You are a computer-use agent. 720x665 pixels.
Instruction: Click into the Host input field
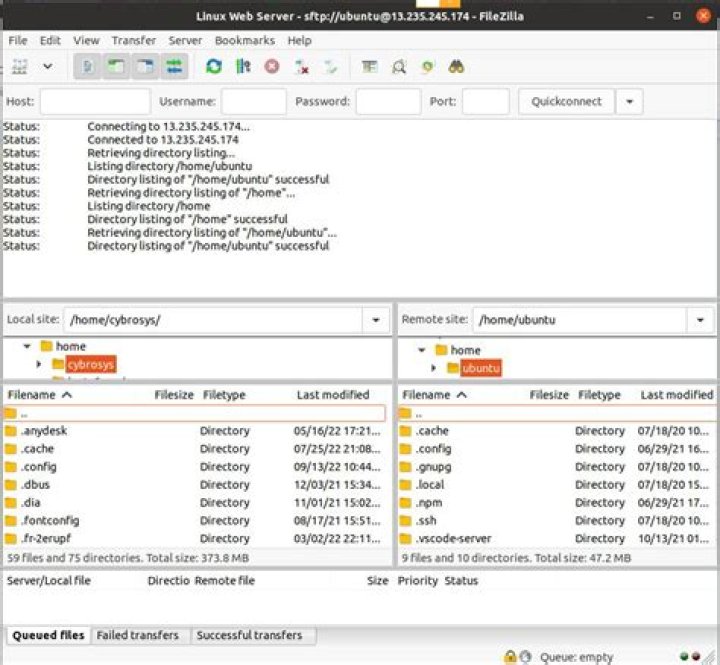click(x=94, y=101)
